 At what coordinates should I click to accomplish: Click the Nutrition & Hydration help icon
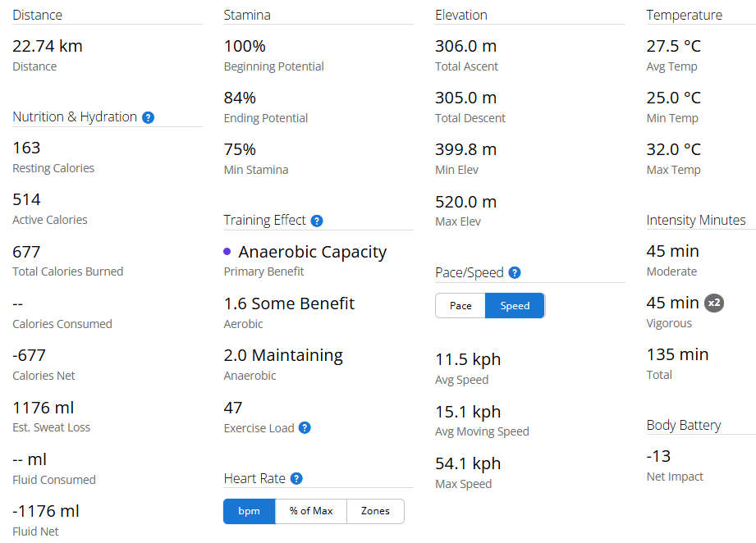tap(148, 117)
